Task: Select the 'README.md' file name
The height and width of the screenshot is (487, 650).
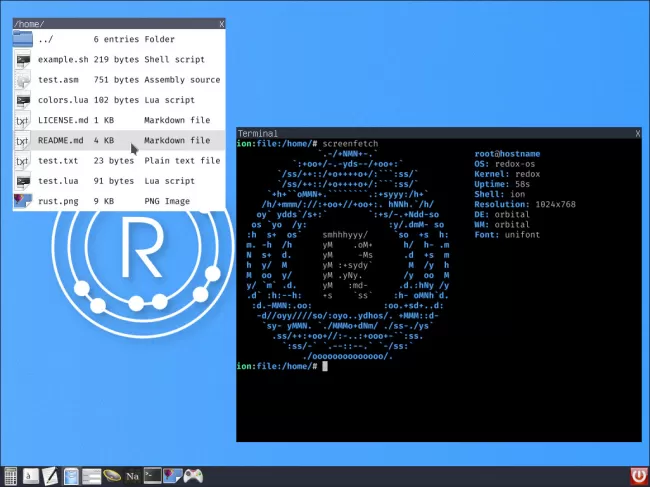Action: 61,141
